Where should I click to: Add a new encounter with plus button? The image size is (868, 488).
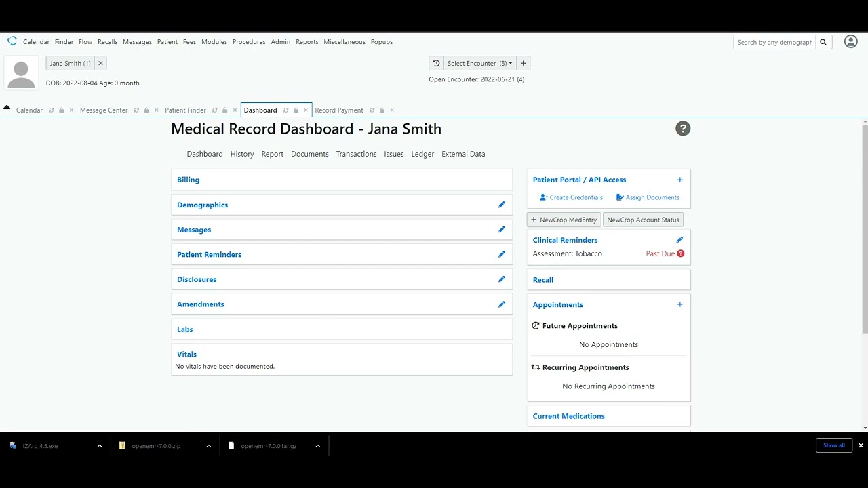tap(523, 63)
